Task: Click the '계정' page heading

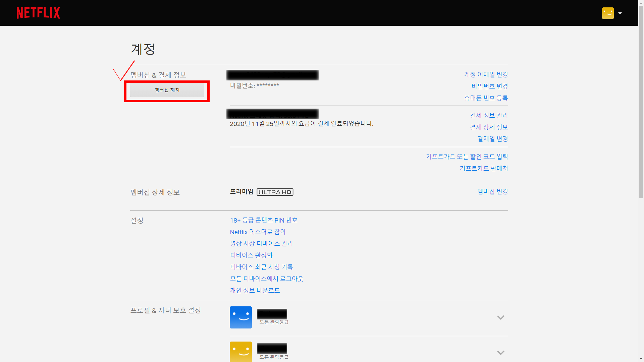Action: point(143,49)
